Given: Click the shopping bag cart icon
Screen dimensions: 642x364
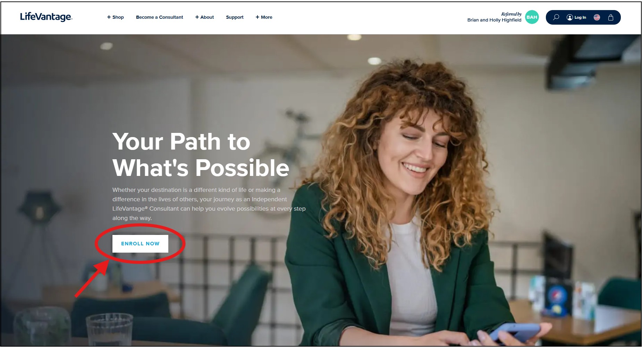Looking at the screenshot, I should pyautogui.click(x=611, y=17).
